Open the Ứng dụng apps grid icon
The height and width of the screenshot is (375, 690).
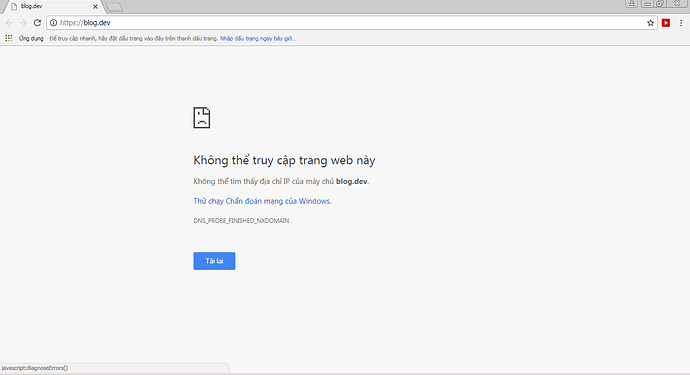(9, 38)
